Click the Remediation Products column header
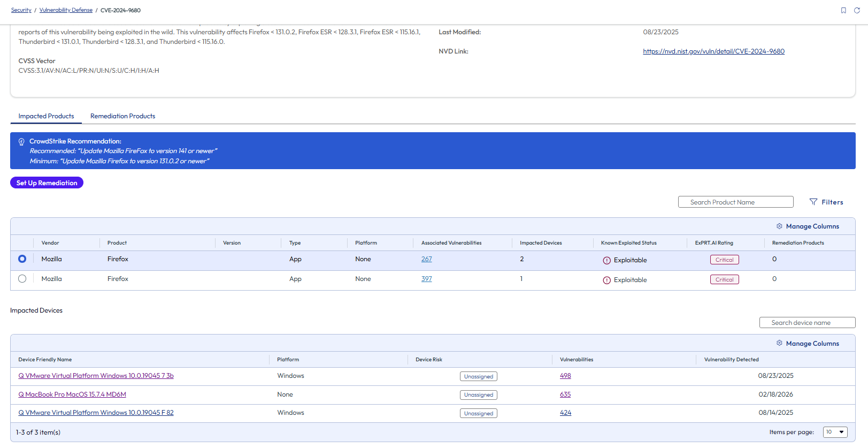The image size is (868, 448). point(798,243)
